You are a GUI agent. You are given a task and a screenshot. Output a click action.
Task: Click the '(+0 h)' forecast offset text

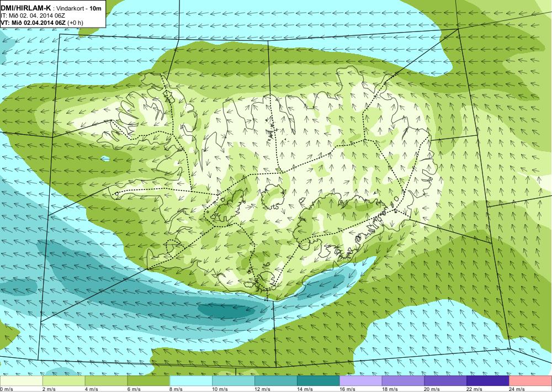pyautogui.click(x=75, y=23)
